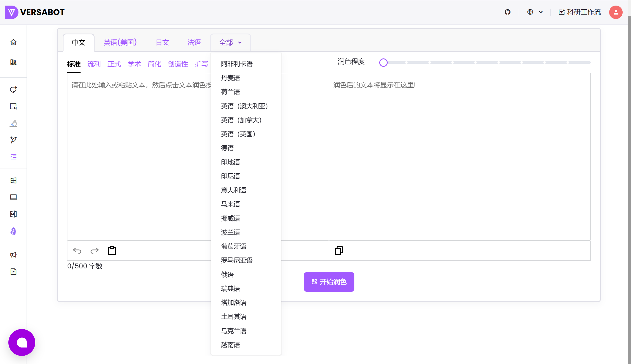Collapse the 全部 languages dropdown

230,42
